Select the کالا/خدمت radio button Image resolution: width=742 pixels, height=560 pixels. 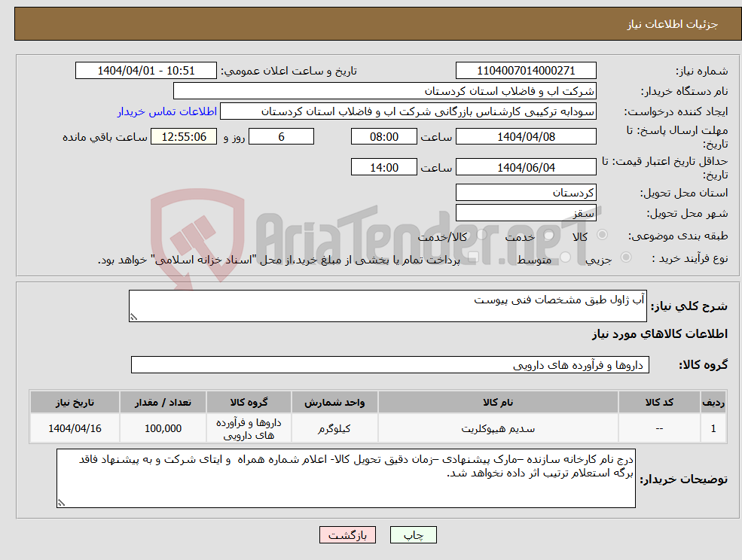coord(481,235)
